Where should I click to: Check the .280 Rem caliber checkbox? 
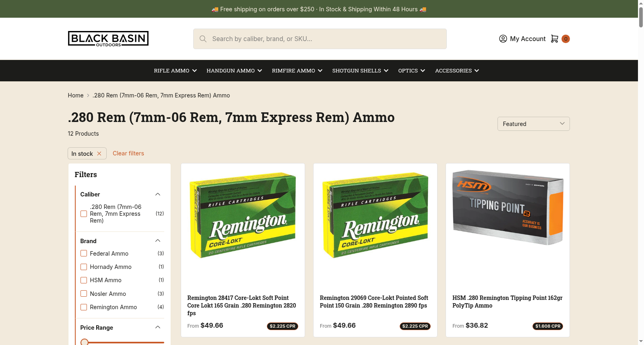pyautogui.click(x=84, y=214)
